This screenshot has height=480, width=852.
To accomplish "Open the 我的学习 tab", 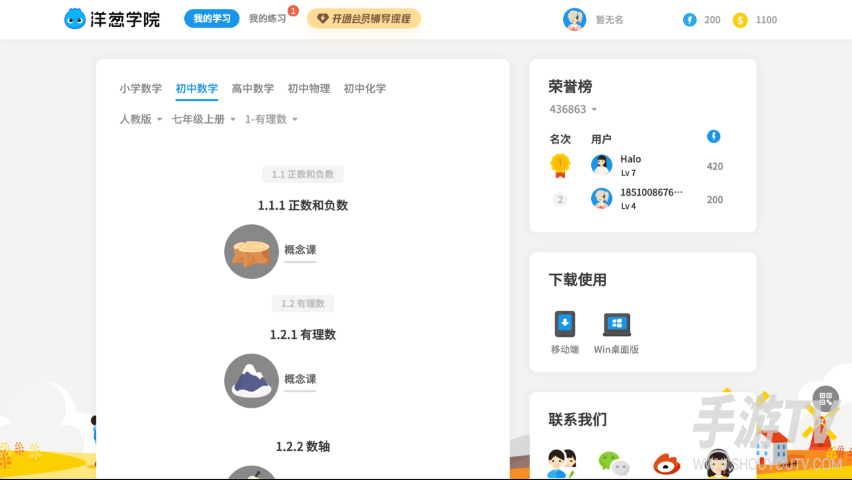I will tap(211, 18).
